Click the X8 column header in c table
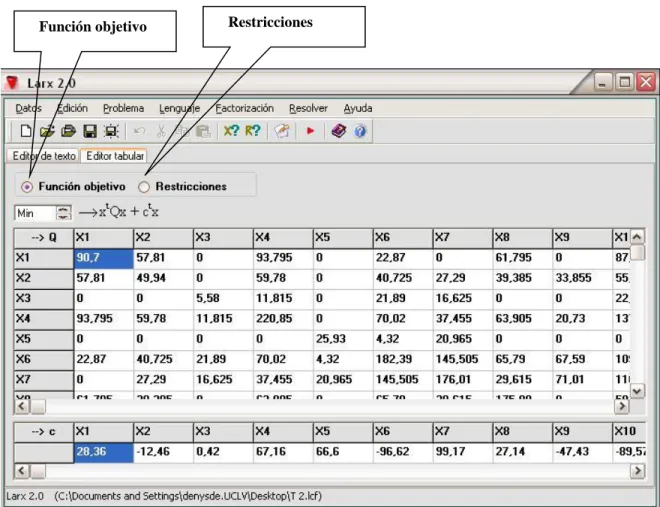660x507 pixels. coord(522,432)
